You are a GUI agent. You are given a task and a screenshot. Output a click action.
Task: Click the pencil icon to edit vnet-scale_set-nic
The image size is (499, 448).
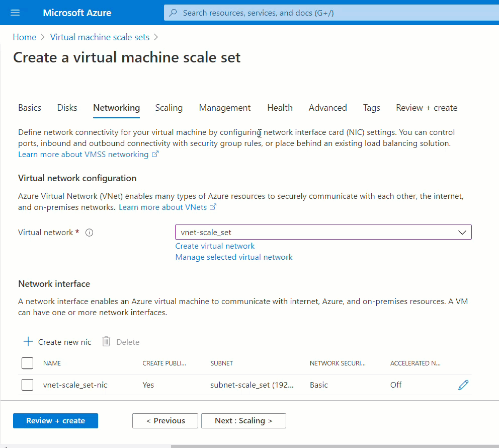point(463,385)
